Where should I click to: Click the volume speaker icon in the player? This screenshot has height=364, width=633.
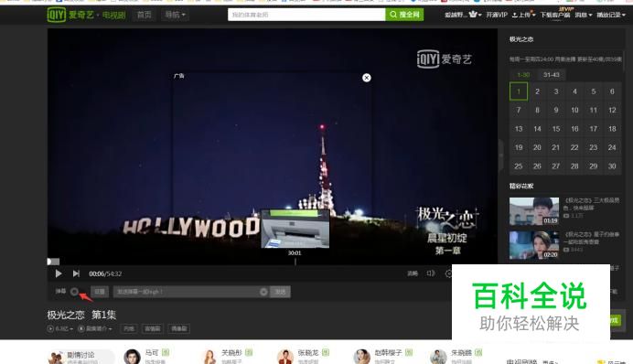431,273
